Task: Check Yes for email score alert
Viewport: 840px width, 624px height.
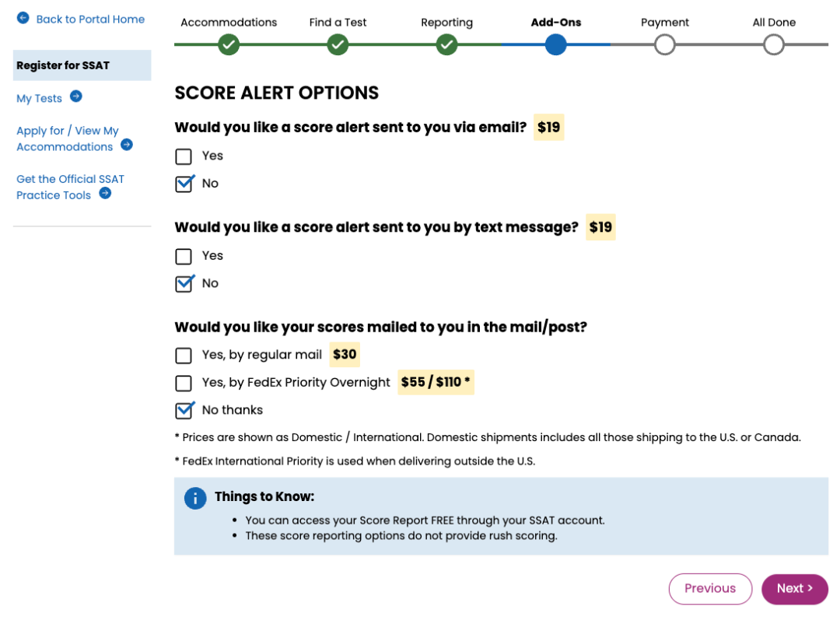Action: [x=184, y=156]
